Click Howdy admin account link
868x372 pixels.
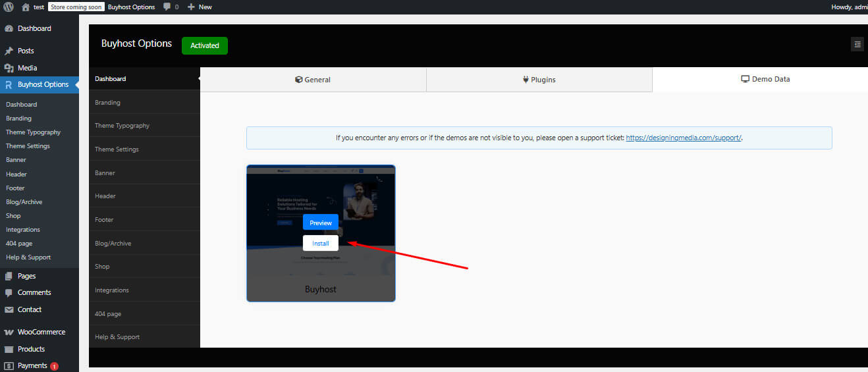point(850,7)
